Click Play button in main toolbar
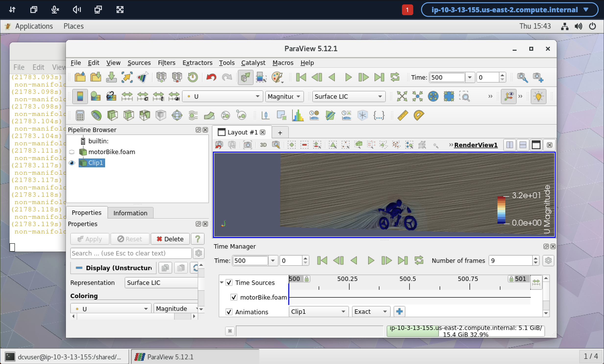Image resolution: width=604 pixels, height=364 pixels. point(348,77)
